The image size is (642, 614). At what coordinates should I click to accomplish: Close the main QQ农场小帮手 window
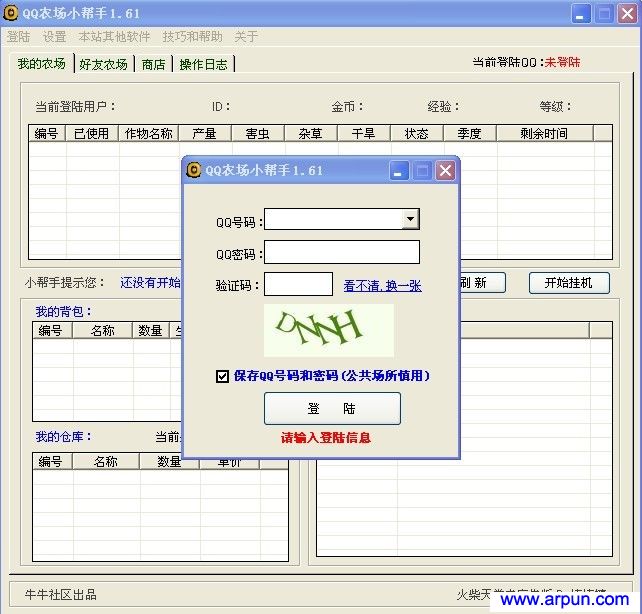point(628,14)
